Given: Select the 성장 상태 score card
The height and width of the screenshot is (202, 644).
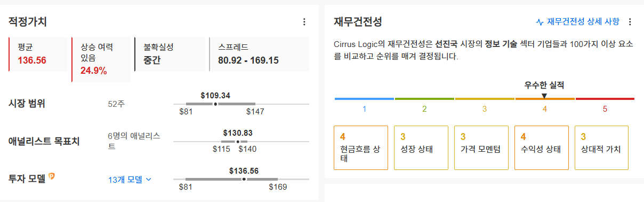Looking at the screenshot, I should (421, 148).
